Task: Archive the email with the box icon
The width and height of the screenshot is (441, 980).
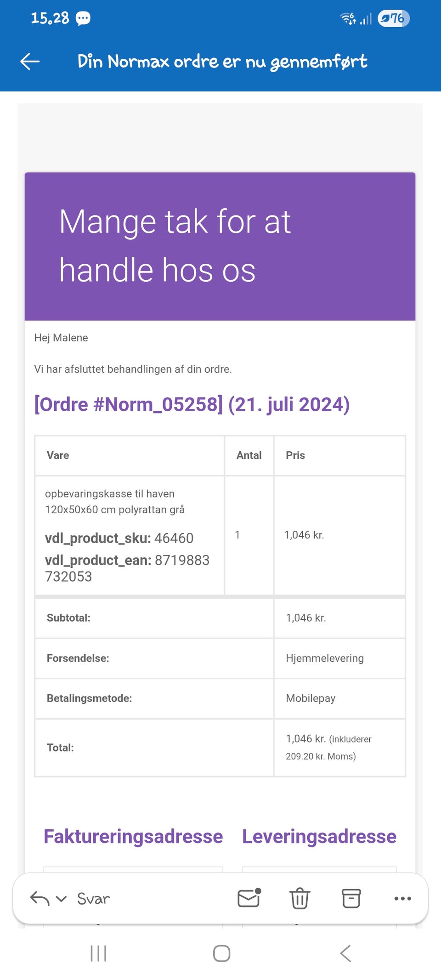Action: 351,898
